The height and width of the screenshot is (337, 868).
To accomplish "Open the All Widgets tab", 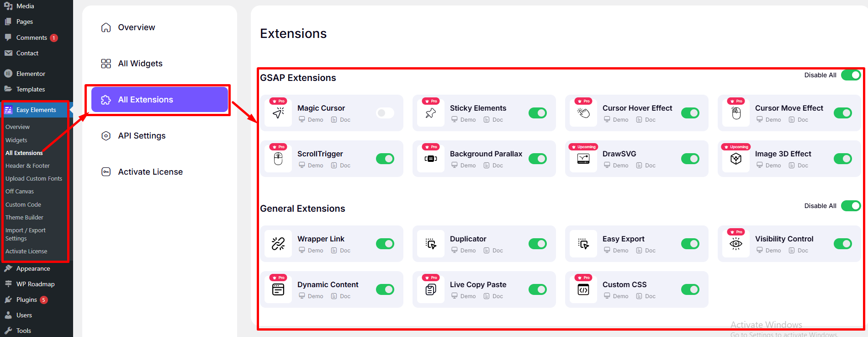I will pyautogui.click(x=140, y=64).
